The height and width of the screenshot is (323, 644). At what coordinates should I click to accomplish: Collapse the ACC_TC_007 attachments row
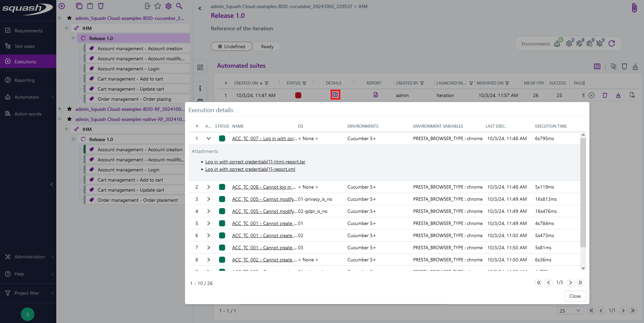(x=209, y=138)
